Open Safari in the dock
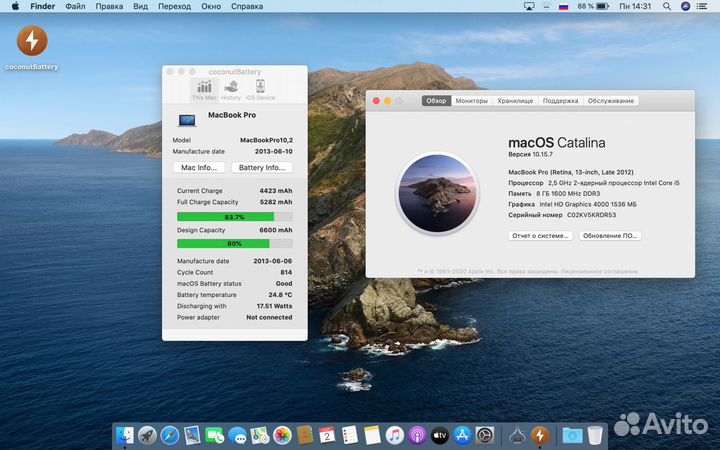This screenshot has height=450, width=720. coord(169,435)
